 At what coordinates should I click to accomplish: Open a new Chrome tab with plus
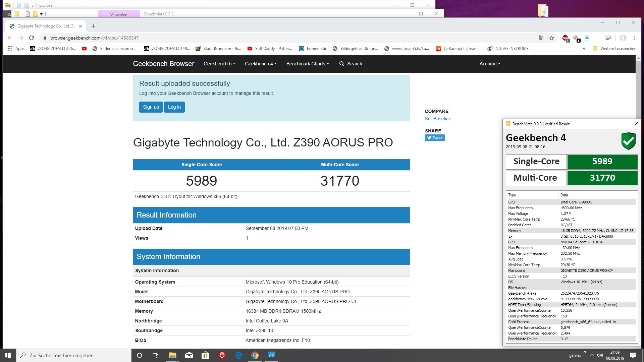click(93, 26)
